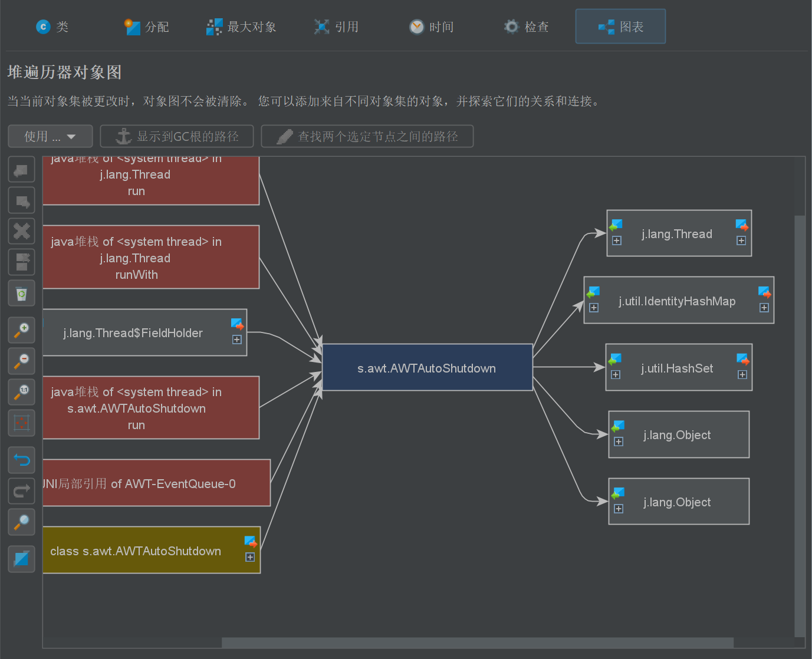Expand the j.lang.Thread$FieldHolder node plus
The image size is (812, 659).
[236, 340]
